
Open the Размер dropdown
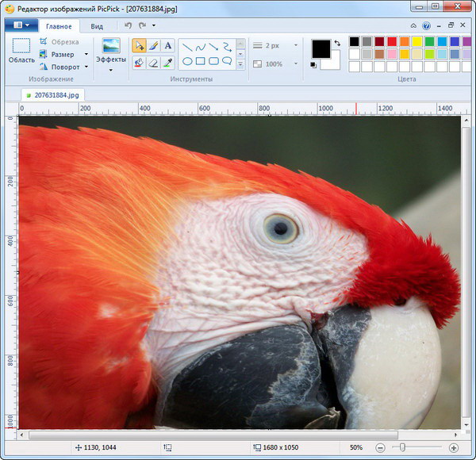[63, 55]
